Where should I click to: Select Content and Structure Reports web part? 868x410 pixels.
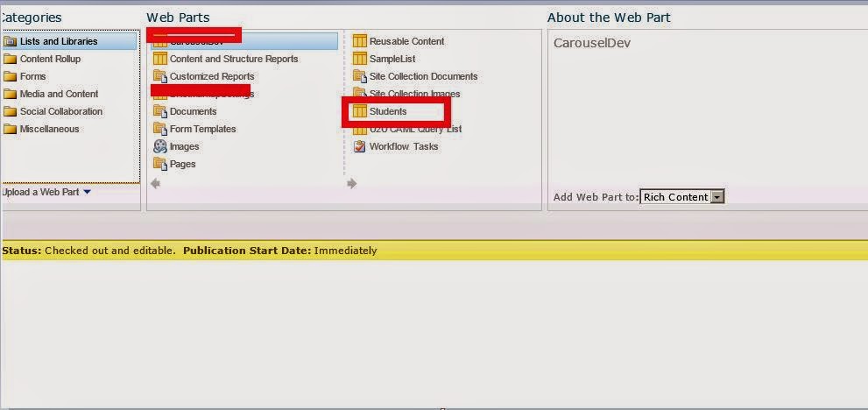(x=234, y=59)
